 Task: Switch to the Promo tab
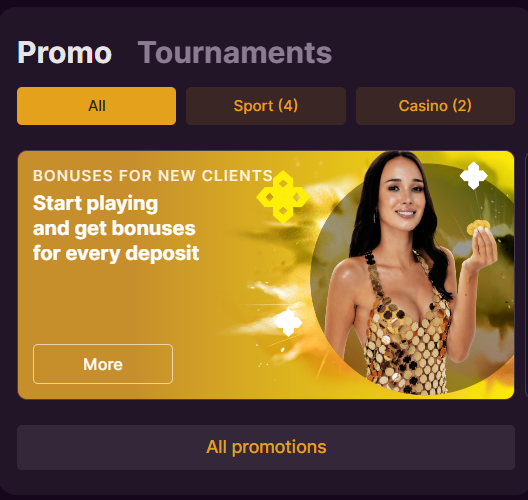pyautogui.click(x=64, y=53)
